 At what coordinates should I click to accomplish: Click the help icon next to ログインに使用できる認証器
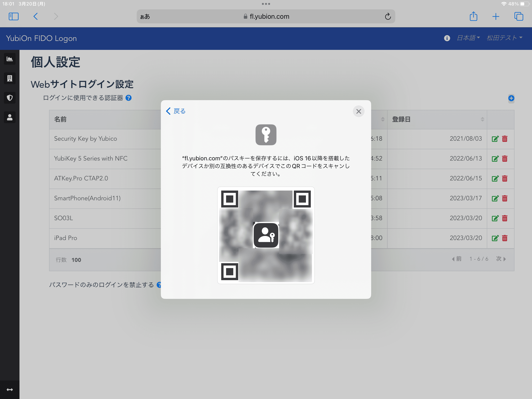click(x=129, y=98)
